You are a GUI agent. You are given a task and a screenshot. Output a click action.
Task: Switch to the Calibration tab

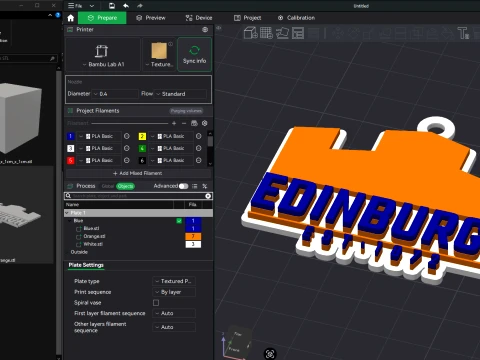tap(296, 18)
